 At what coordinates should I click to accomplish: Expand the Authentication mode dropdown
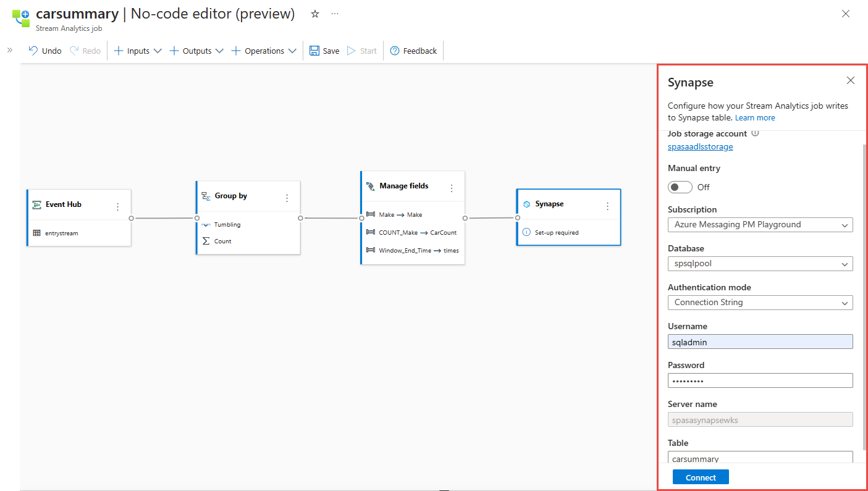(x=760, y=303)
